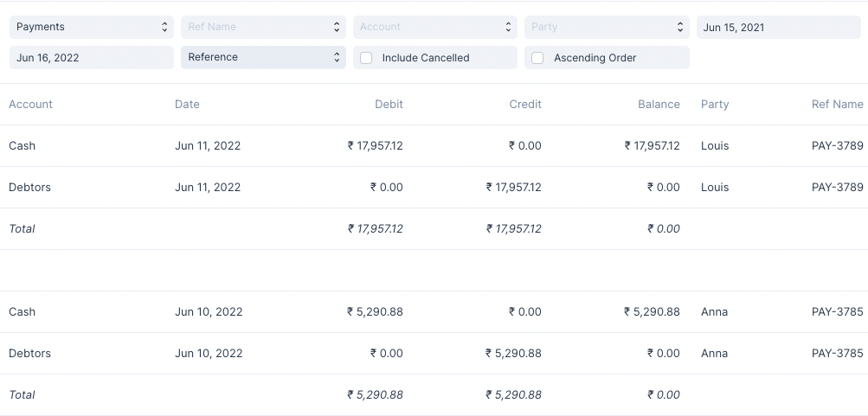Screen dimensions: 868x416
Task: Click the Debit column header
Action: pos(389,104)
